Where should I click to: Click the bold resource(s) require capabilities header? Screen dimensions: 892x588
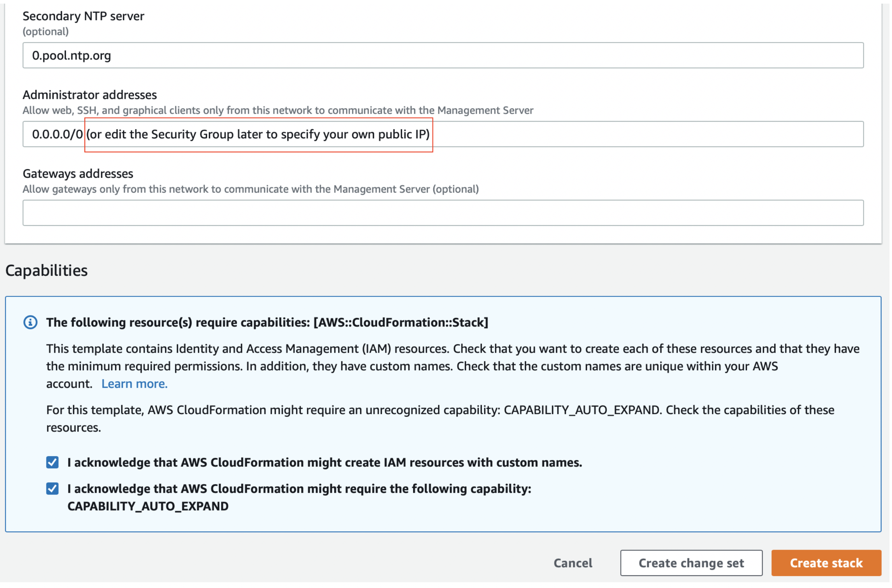tap(267, 323)
